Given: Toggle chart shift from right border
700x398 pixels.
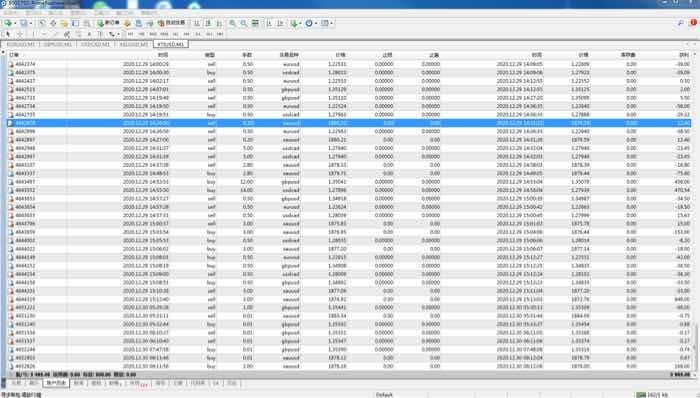Looking at the screenshot, I should point(281,23).
